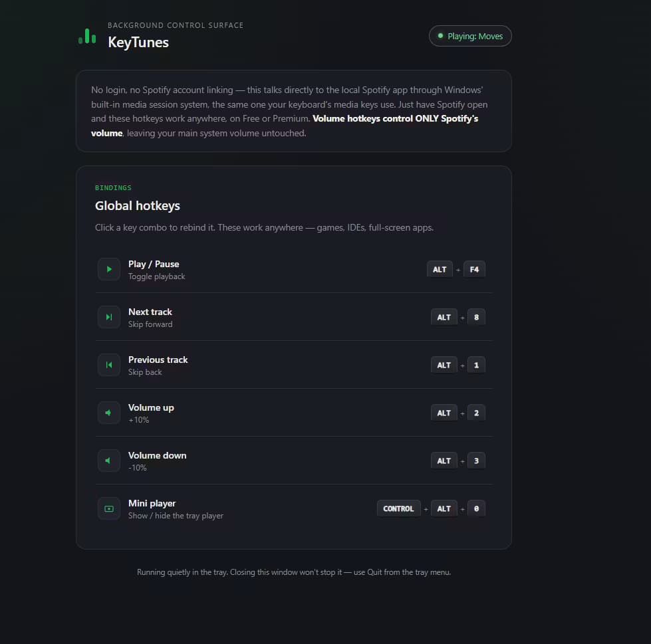Viewport: 651px width, 644px height.
Task: Click the Volume down speaker icon
Action: [109, 461]
